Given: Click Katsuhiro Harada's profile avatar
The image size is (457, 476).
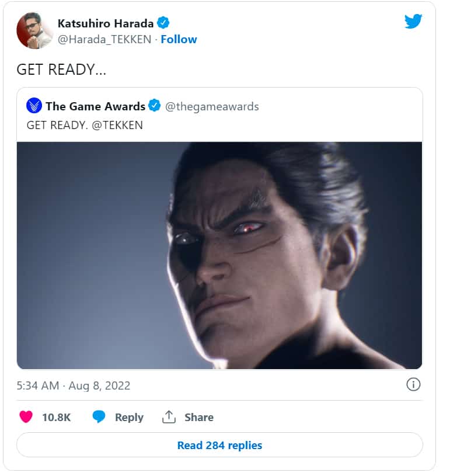Looking at the screenshot, I should tap(34, 31).
